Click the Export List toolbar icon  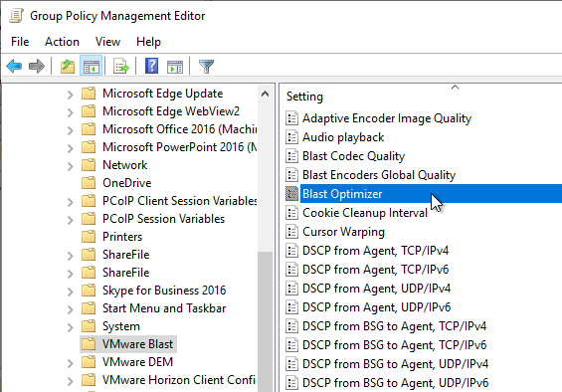click(x=121, y=67)
